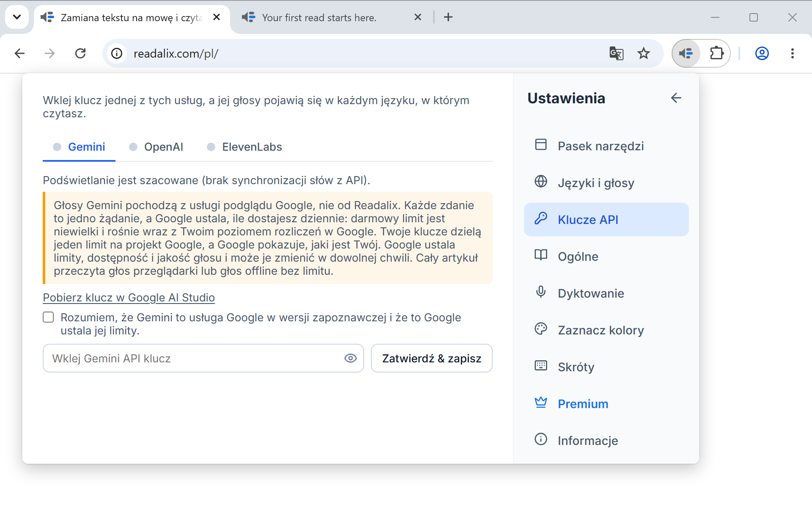Click the Readalix extension toolbar icon

(x=686, y=53)
